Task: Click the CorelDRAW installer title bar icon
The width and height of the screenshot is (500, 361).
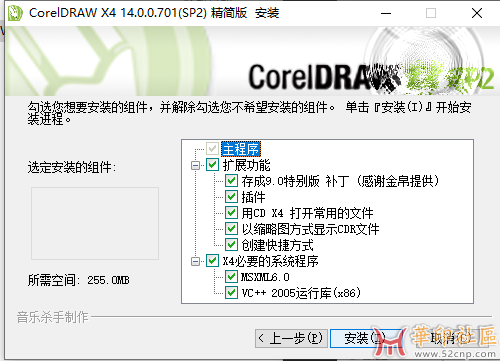Action: point(15,13)
